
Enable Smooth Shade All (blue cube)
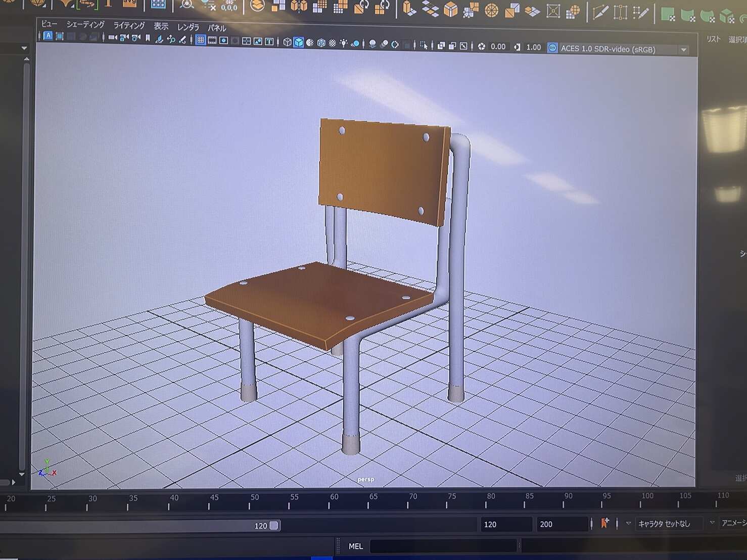point(299,42)
